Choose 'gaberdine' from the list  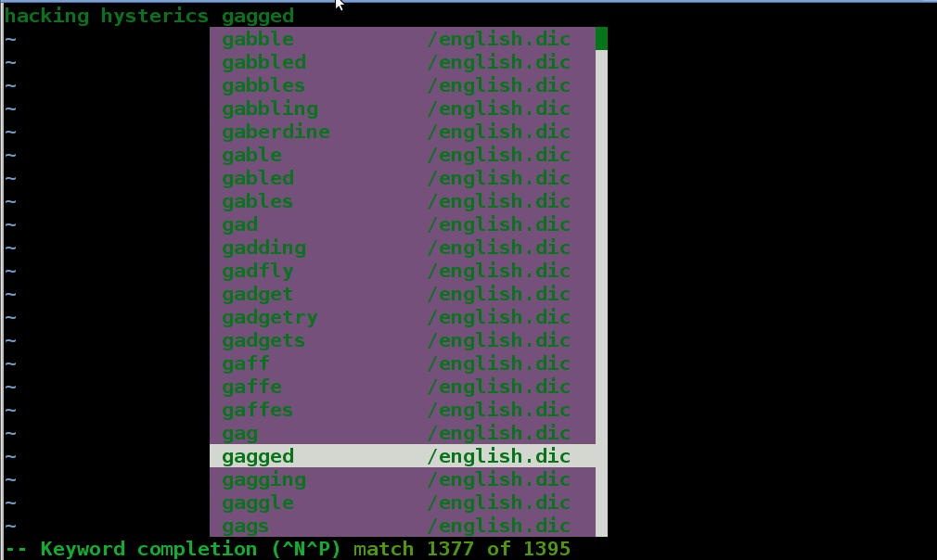coord(403,132)
